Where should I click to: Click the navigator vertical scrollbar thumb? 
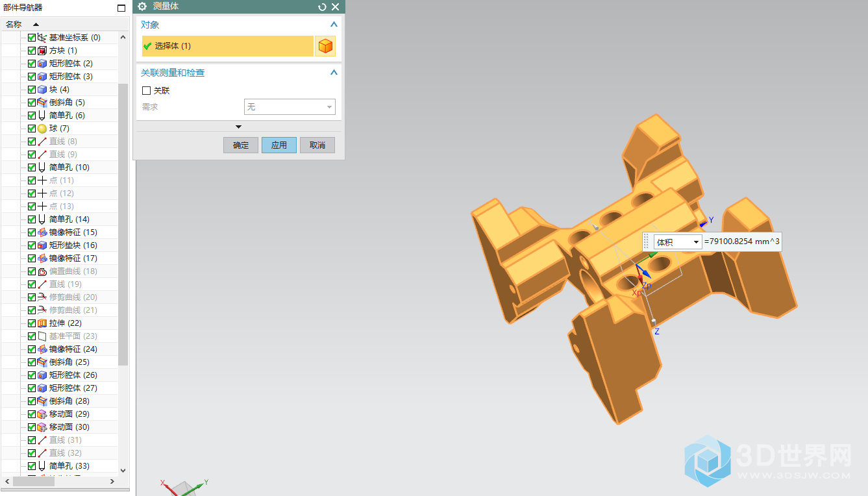click(x=123, y=224)
